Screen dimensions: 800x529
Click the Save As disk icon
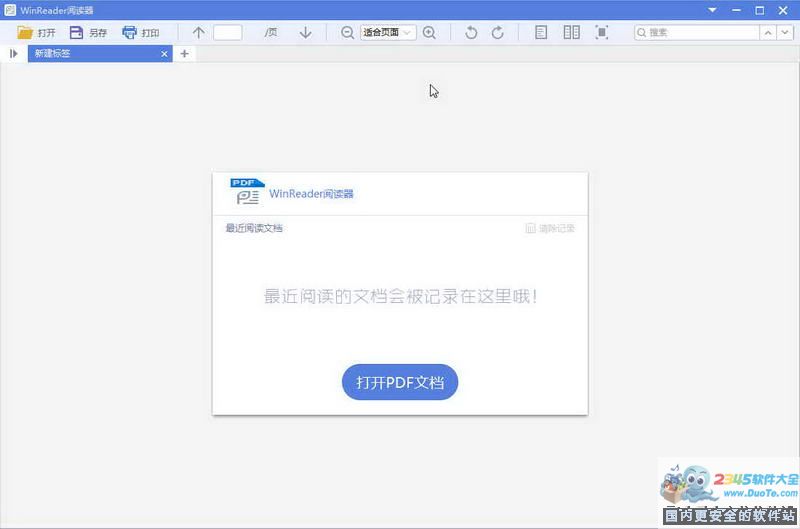coord(76,33)
